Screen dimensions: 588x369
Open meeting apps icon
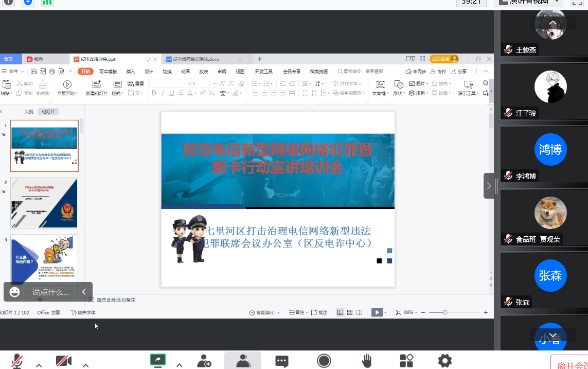coord(406,361)
